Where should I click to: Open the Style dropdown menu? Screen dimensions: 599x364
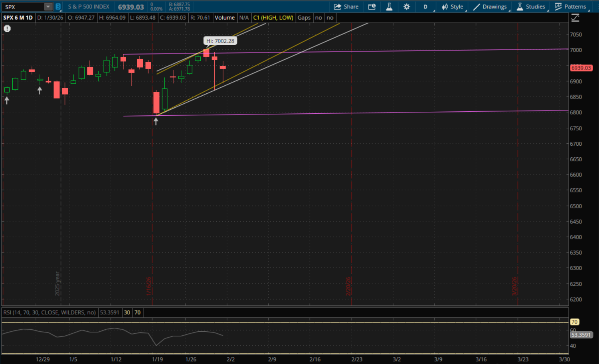(453, 7)
